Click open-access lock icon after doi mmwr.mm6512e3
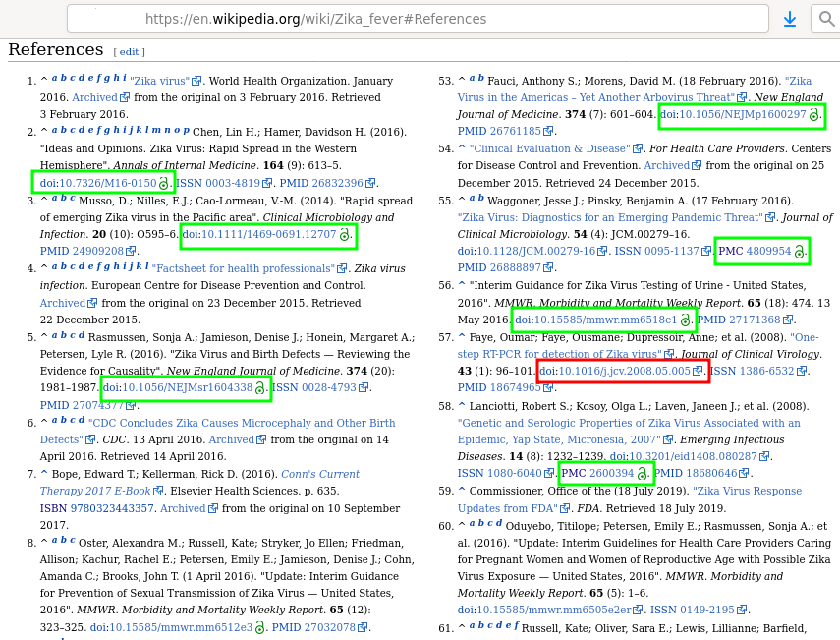The height and width of the screenshot is (640, 840). (x=259, y=627)
